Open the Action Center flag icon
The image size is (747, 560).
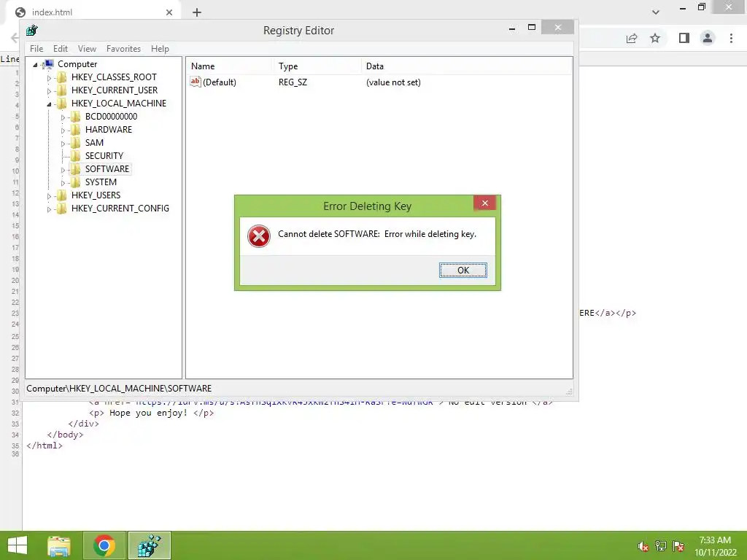678,546
